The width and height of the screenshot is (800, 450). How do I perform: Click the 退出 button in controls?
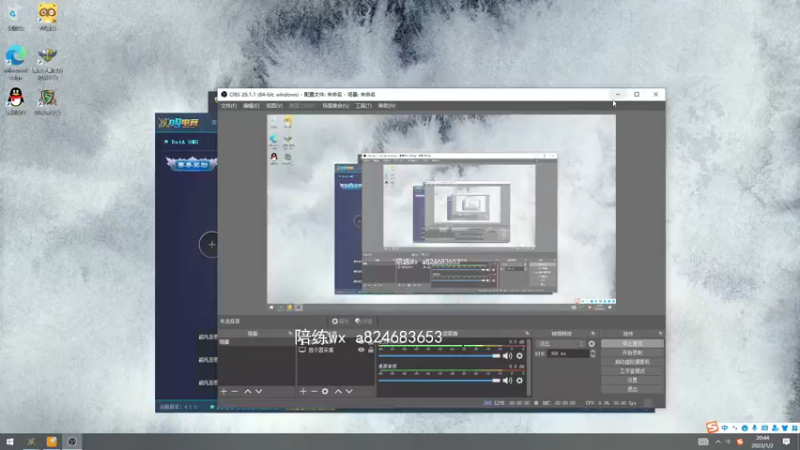632,389
